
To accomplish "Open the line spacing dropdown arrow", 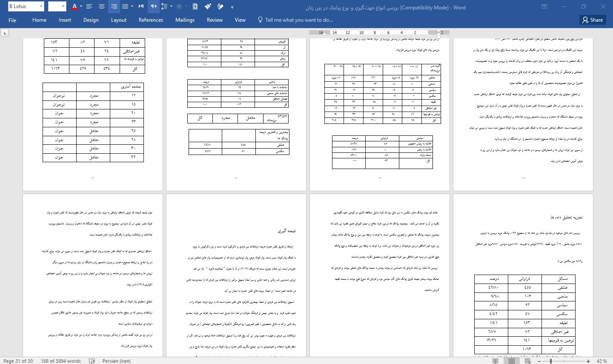I will pos(171,6).
